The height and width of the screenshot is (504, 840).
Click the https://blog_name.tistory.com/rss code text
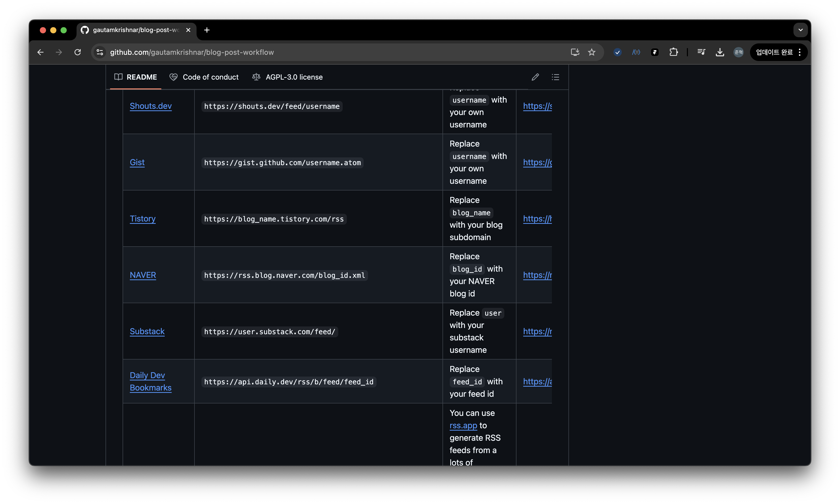pyautogui.click(x=274, y=219)
